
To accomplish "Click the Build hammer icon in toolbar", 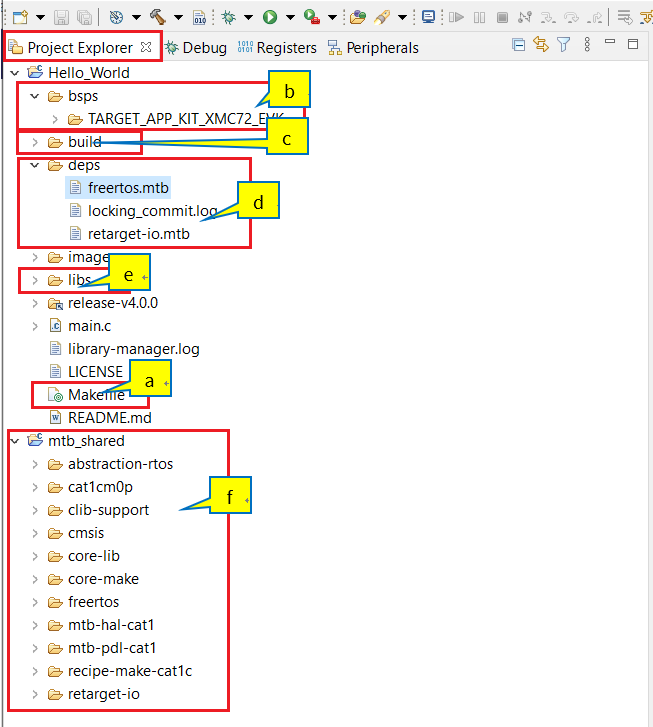I will coord(157,17).
